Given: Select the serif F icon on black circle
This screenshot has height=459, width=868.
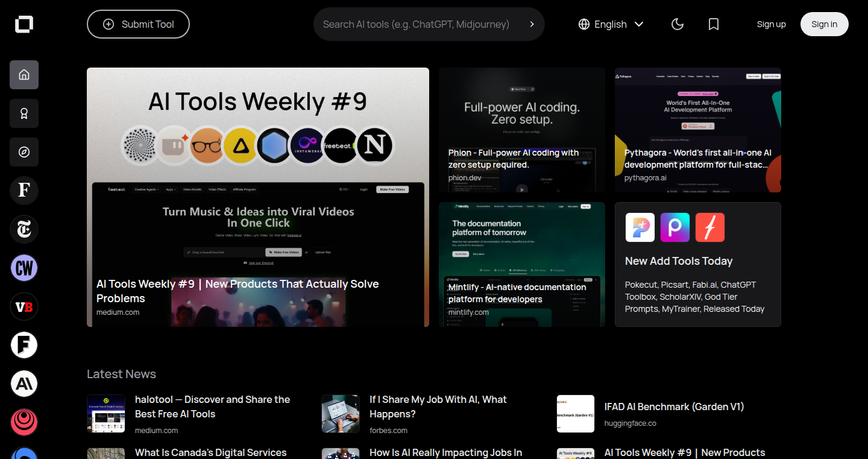Looking at the screenshot, I should (24, 191).
